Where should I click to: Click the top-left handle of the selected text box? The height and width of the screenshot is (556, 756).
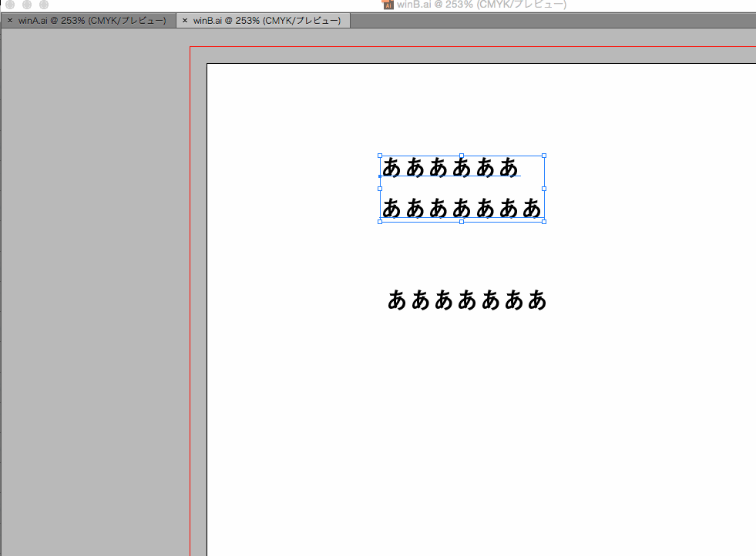[380, 156]
